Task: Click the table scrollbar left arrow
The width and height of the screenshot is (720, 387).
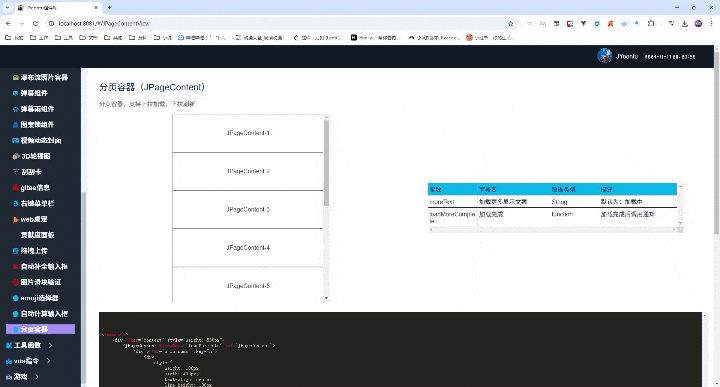Action: click(431, 229)
